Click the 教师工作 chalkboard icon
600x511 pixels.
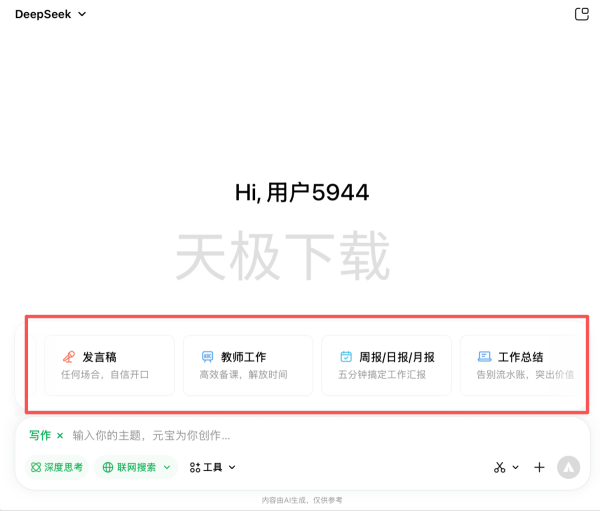click(x=207, y=357)
